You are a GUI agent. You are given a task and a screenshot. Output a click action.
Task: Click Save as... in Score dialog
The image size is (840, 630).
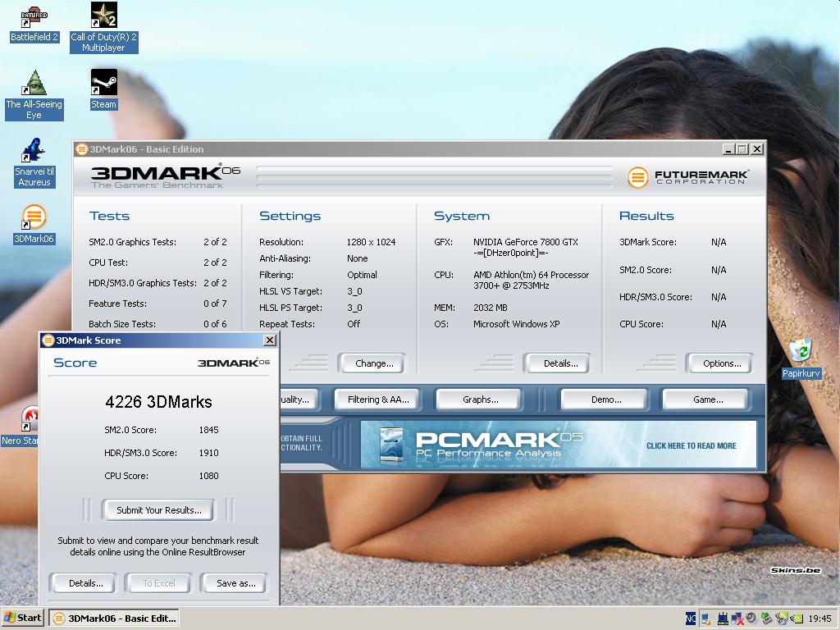pyautogui.click(x=235, y=583)
